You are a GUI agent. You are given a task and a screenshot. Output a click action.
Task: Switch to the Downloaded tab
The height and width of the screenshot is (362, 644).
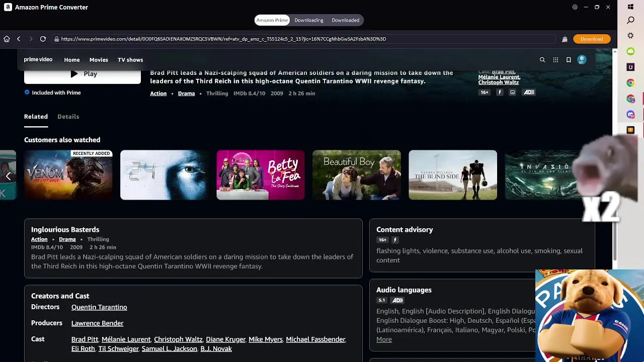346,20
